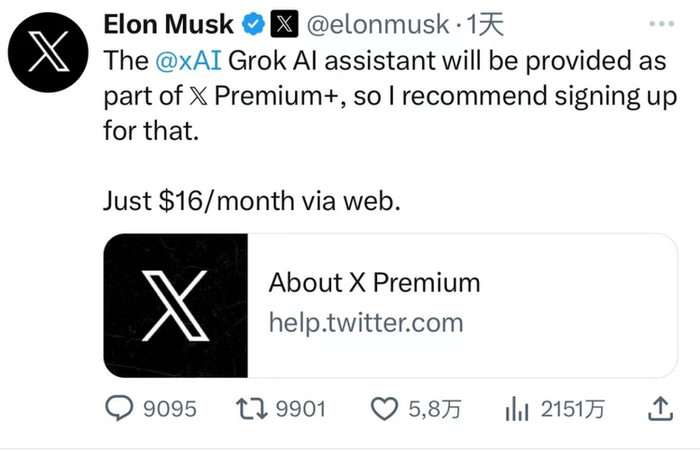700x451 pixels.
Task: Open the About X Premium link title
Action: click(x=374, y=283)
